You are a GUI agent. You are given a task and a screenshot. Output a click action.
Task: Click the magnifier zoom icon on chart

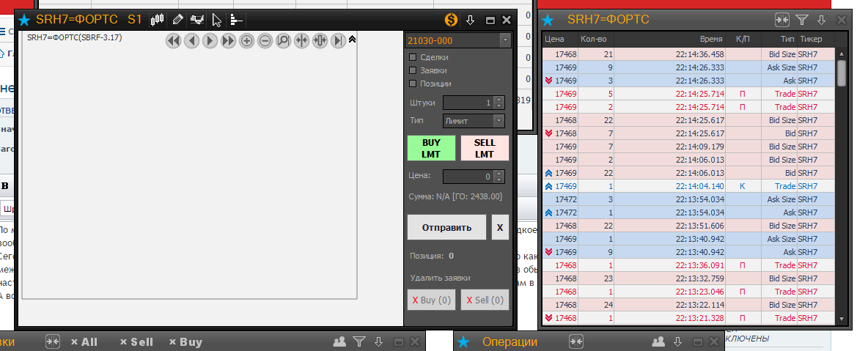coord(283,41)
